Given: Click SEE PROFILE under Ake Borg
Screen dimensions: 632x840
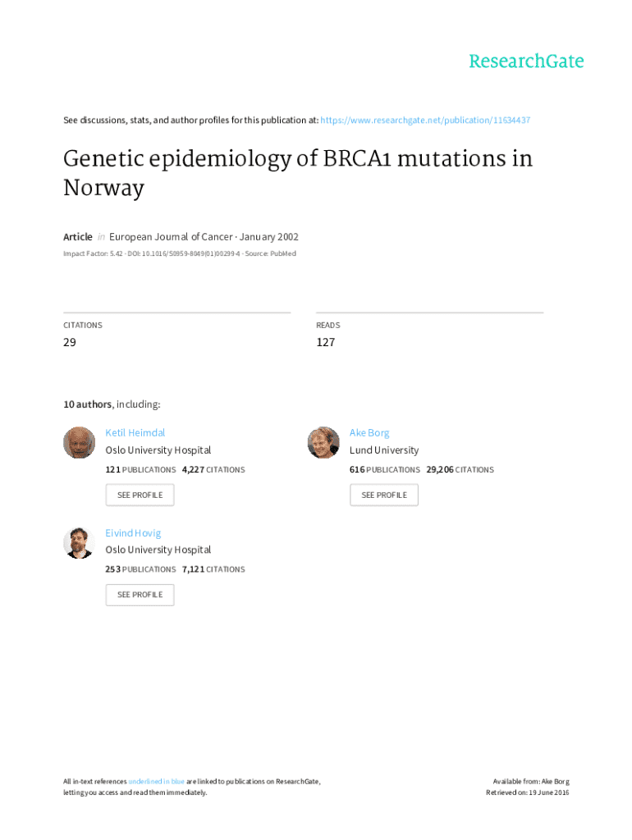Looking at the screenshot, I should (383, 495).
